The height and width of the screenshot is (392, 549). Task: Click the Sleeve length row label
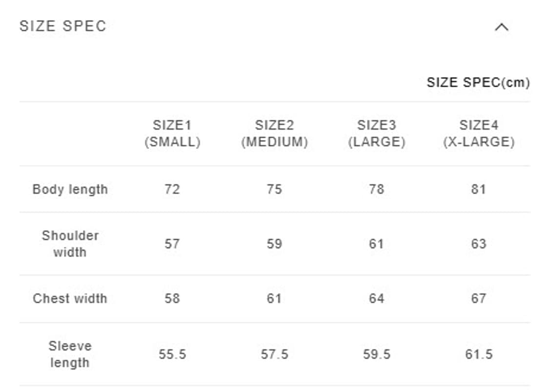(x=70, y=354)
